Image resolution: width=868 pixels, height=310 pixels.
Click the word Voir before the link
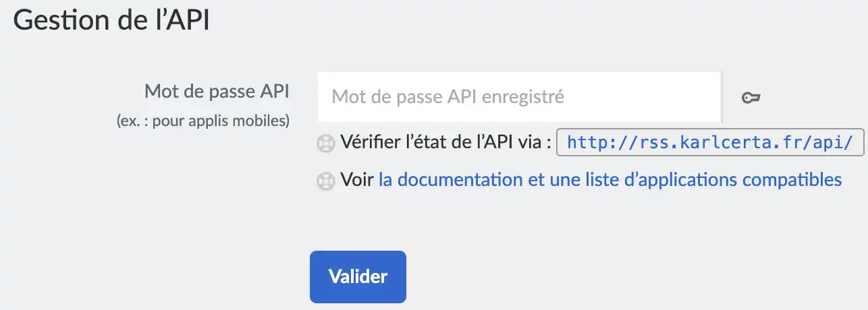(357, 180)
